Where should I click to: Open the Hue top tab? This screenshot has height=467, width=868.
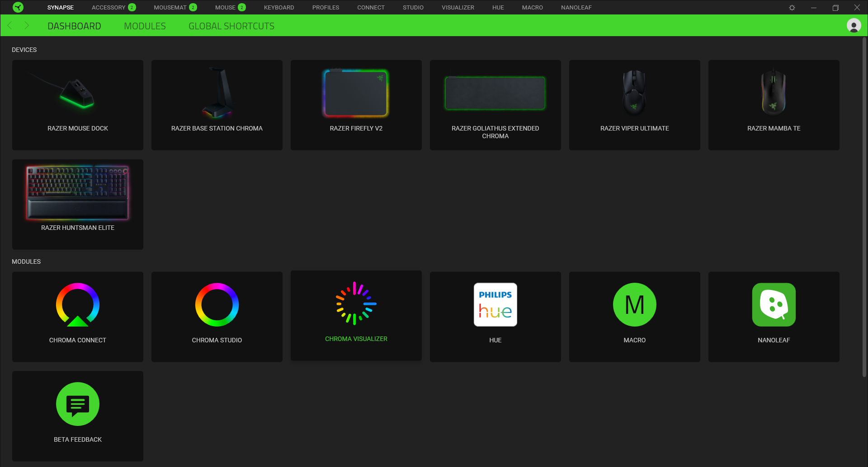point(498,8)
